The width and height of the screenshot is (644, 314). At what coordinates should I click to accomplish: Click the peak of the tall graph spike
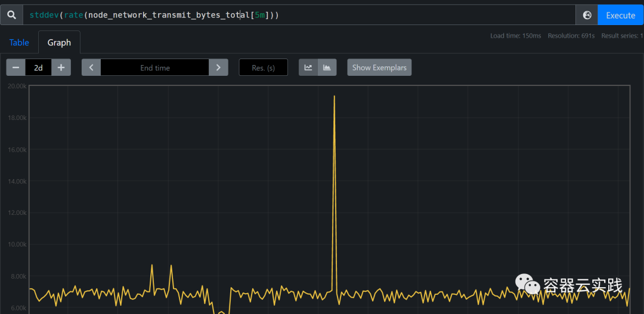click(x=334, y=96)
